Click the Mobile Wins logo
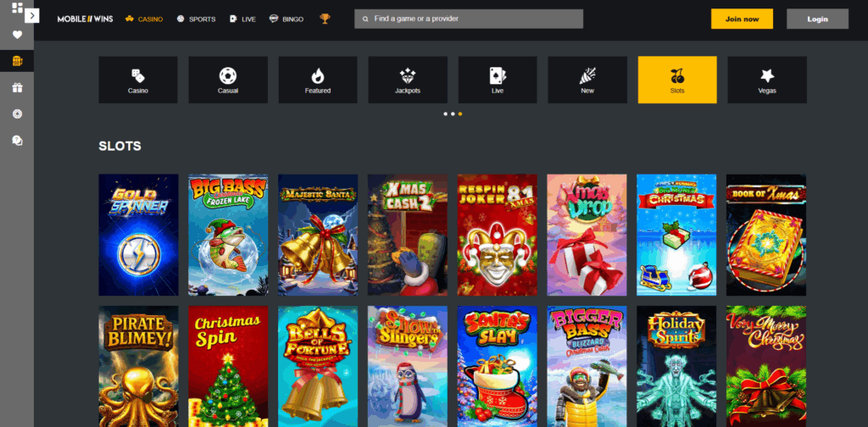This screenshot has width=868, height=427. 86,19
